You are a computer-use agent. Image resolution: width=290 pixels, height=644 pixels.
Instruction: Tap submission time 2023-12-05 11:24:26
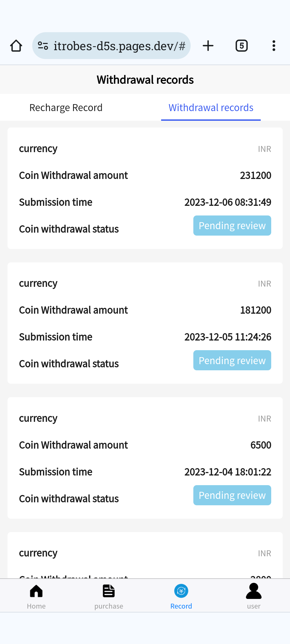coord(228,337)
